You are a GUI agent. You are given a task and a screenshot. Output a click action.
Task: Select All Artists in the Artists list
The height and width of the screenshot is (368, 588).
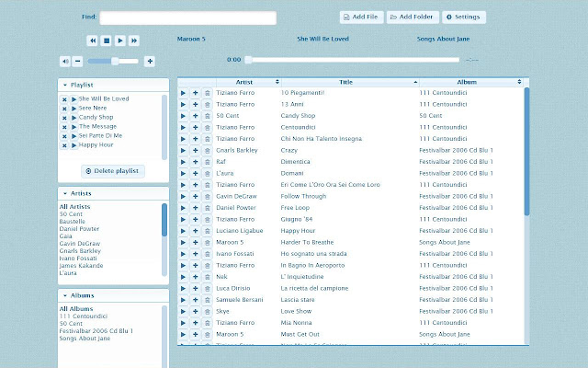point(74,207)
